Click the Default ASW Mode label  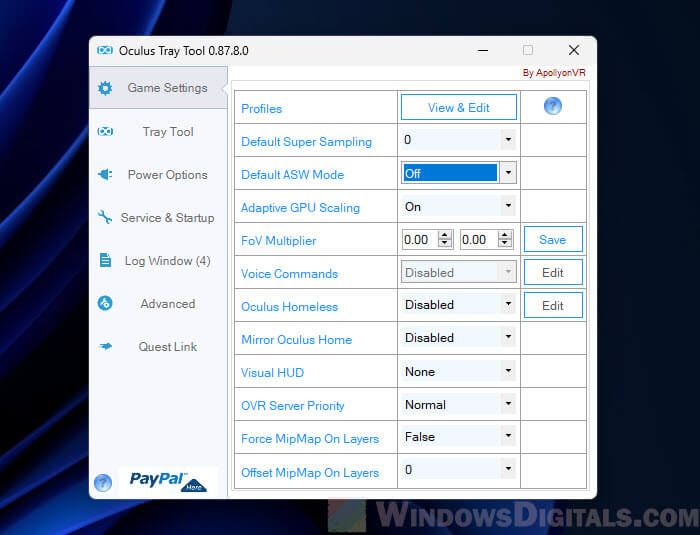click(x=292, y=175)
